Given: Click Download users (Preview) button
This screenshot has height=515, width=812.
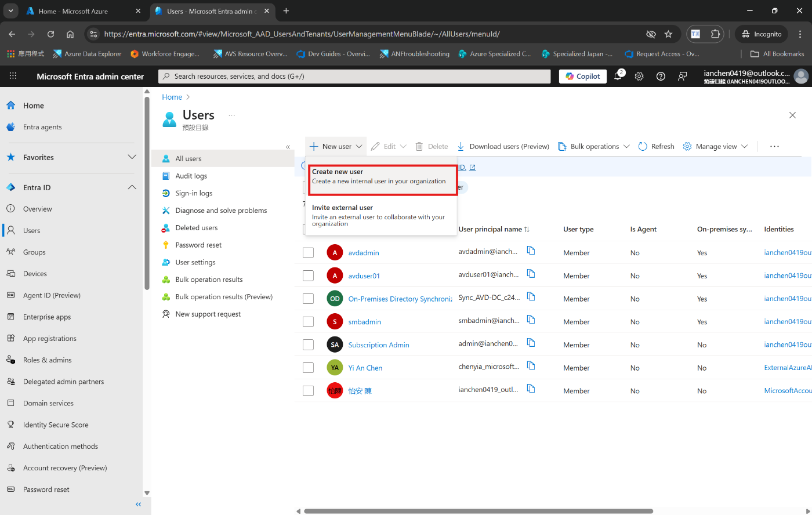Looking at the screenshot, I should pos(503,147).
